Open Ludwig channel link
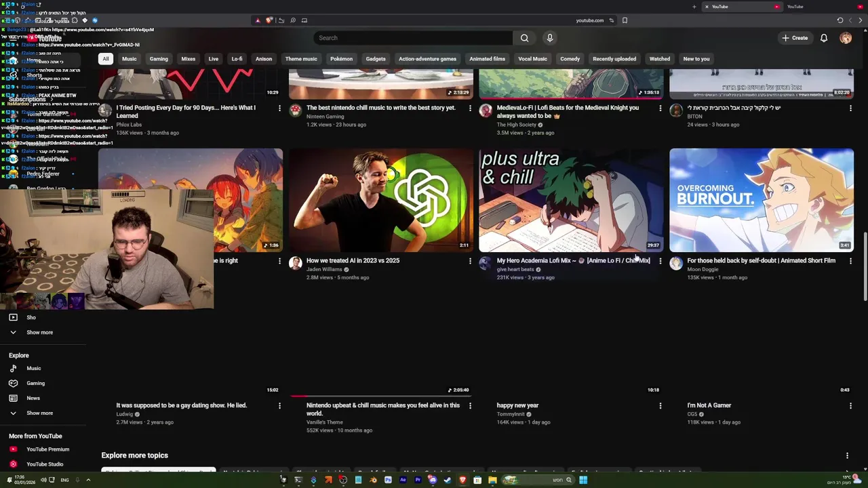868x488 pixels. pos(125,414)
